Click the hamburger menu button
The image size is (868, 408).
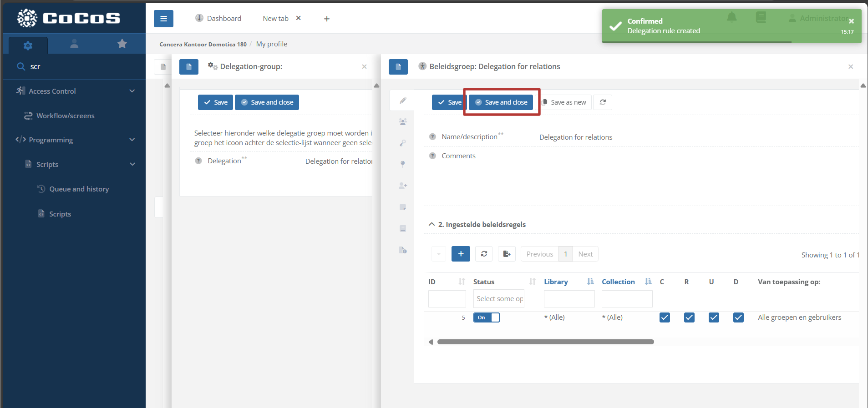coord(163,19)
